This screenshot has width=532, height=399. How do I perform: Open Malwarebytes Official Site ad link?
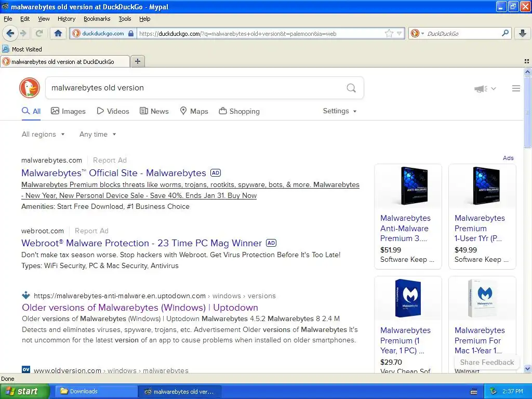coord(114,172)
